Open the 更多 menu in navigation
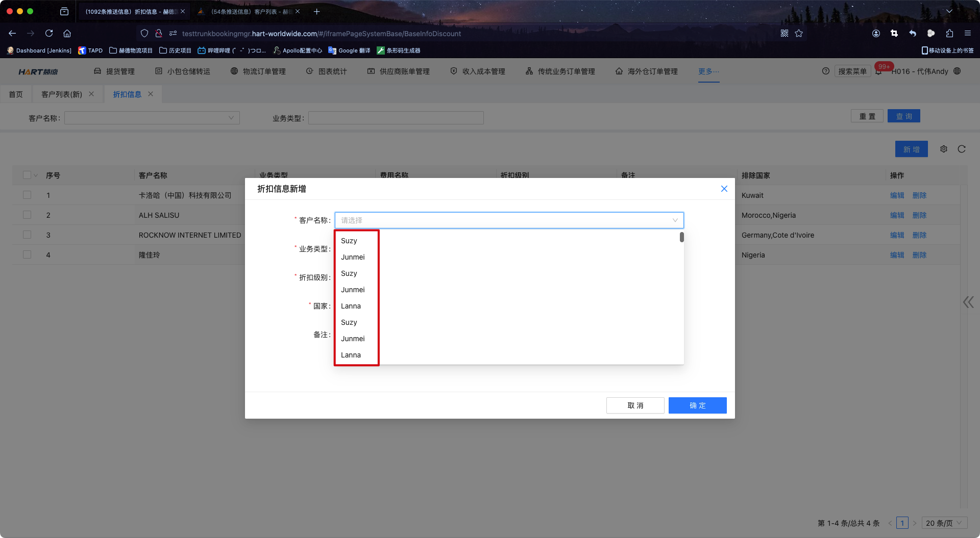The width and height of the screenshot is (980, 538). 708,71
